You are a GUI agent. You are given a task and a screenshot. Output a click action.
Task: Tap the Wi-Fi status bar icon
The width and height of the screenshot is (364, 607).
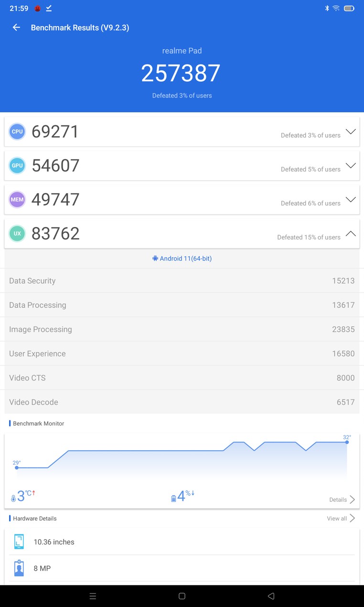tap(336, 8)
